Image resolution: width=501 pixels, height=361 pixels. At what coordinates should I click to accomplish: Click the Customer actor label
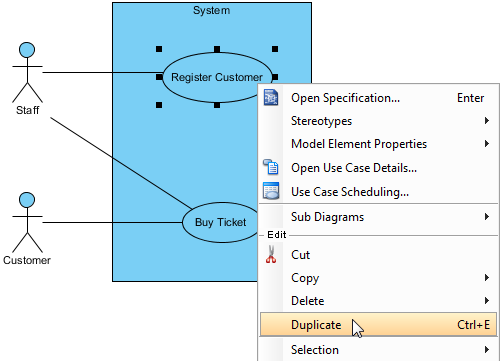(x=27, y=260)
